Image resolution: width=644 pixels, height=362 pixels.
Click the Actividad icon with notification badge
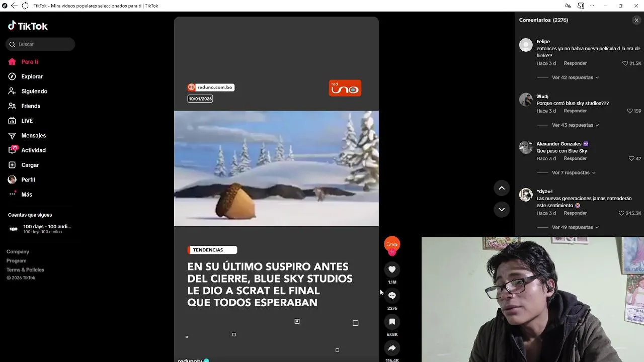[x=13, y=149]
